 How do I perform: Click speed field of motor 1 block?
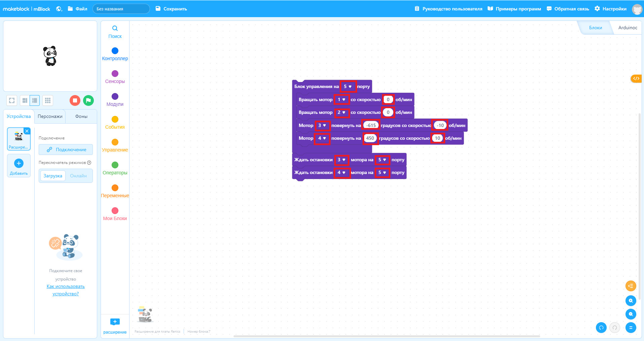[x=388, y=99]
